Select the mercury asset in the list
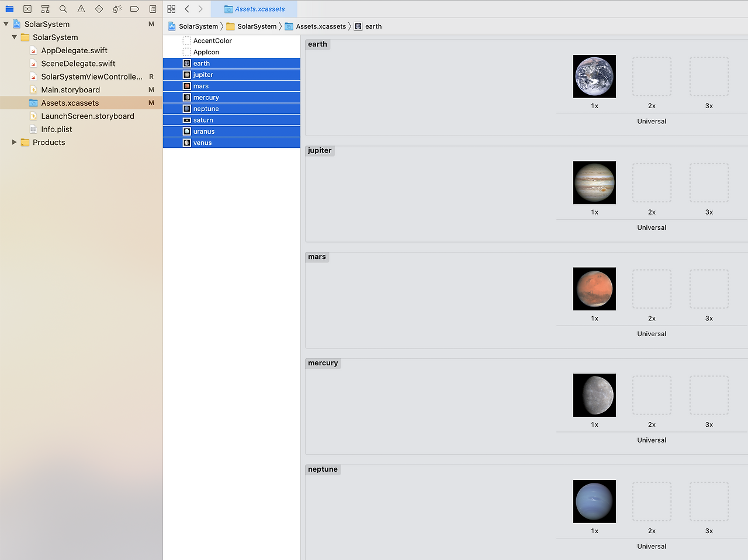 [231, 98]
